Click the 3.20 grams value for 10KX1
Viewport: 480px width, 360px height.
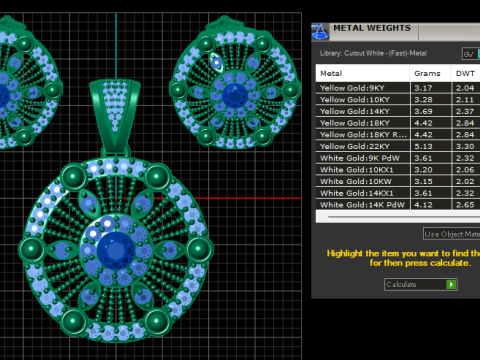point(423,170)
